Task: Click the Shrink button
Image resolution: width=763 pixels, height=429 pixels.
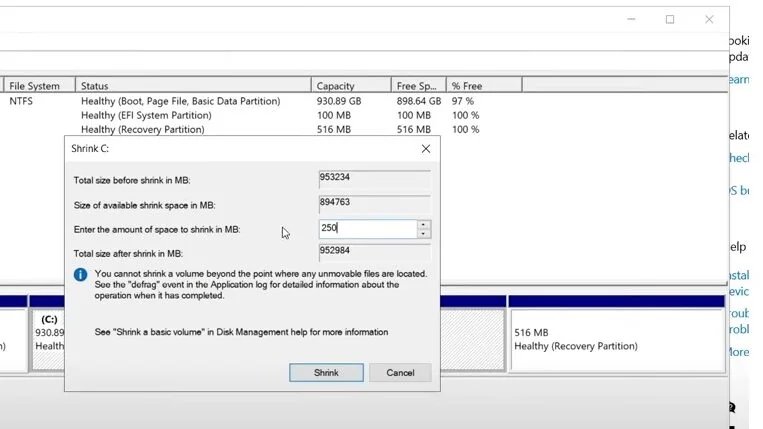Action: tap(326, 373)
